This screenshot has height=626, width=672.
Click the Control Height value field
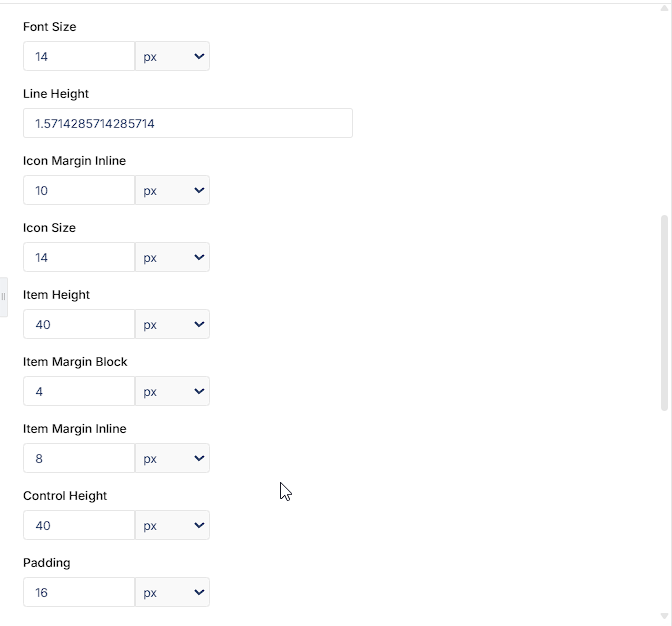click(79, 525)
